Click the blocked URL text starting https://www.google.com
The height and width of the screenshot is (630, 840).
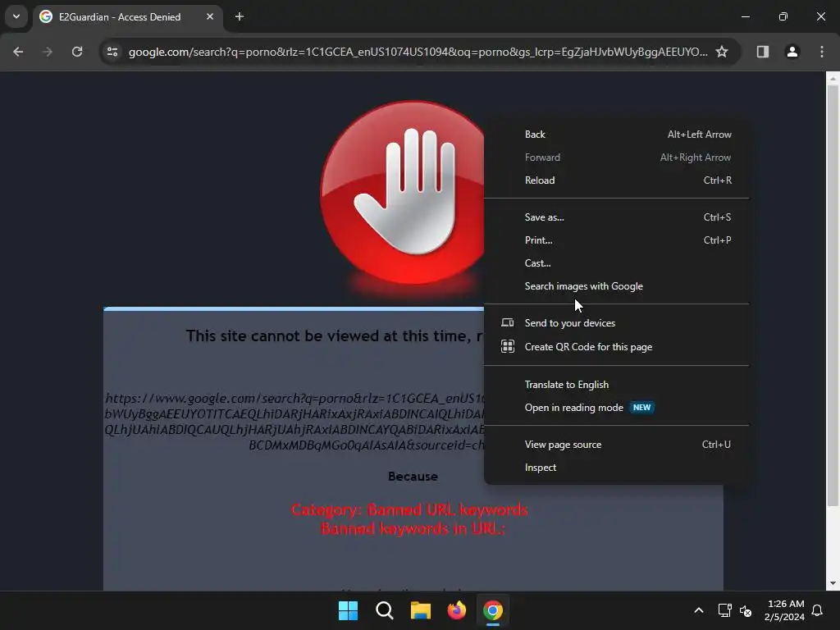coord(294,422)
